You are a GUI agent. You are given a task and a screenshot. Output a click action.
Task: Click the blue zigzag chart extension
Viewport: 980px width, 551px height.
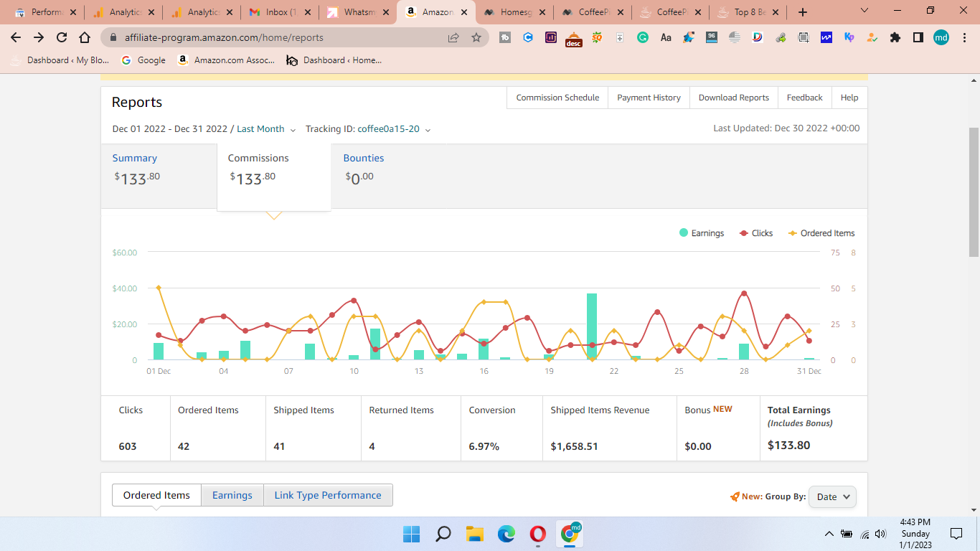coord(826,37)
